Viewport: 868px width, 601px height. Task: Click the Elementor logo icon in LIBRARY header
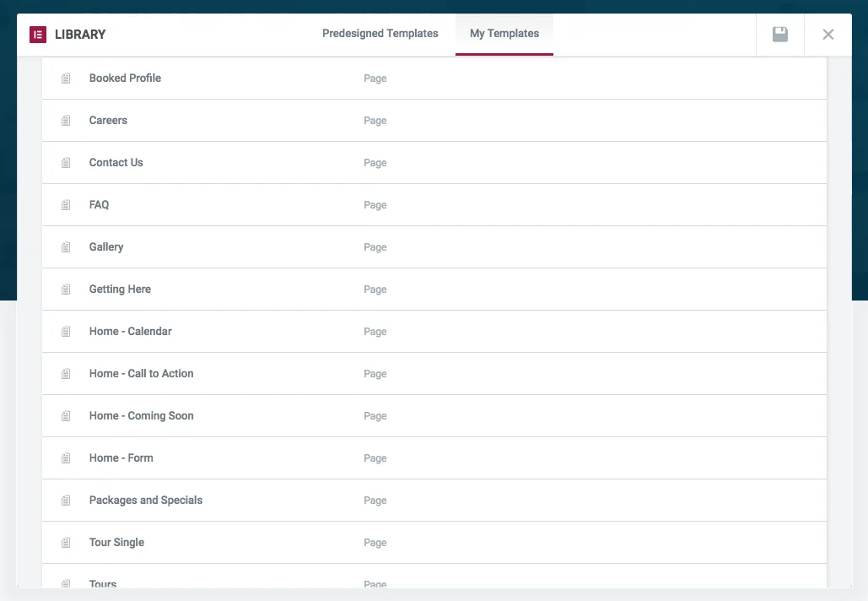(x=38, y=35)
